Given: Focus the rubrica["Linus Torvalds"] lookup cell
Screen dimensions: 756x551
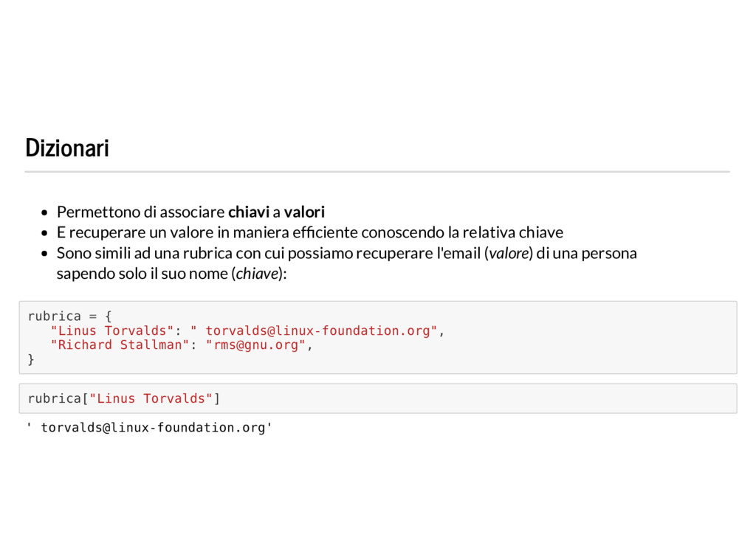Looking at the screenshot, I should click(x=378, y=398).
